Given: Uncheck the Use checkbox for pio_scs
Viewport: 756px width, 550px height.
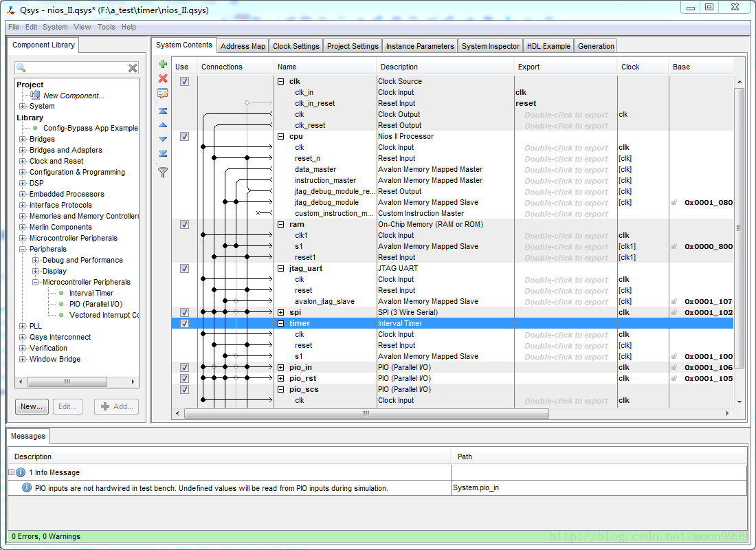Looking at the screenshot, I should [184, 389].
